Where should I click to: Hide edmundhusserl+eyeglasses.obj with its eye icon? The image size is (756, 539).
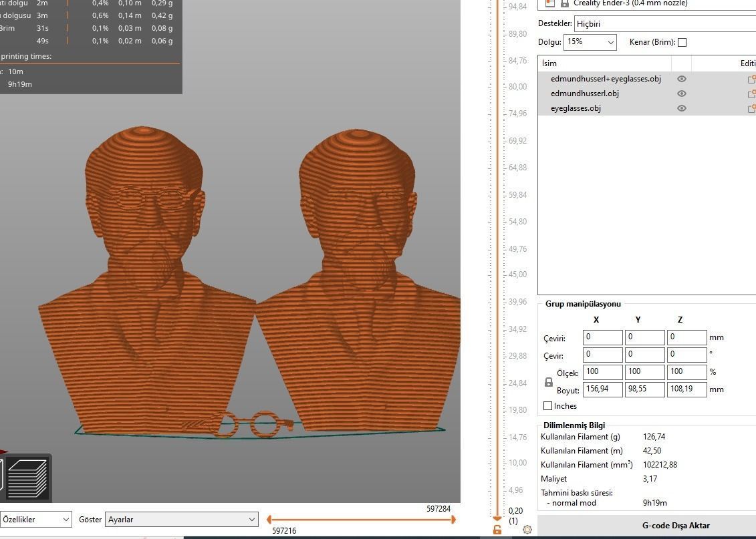click(681, 79)
